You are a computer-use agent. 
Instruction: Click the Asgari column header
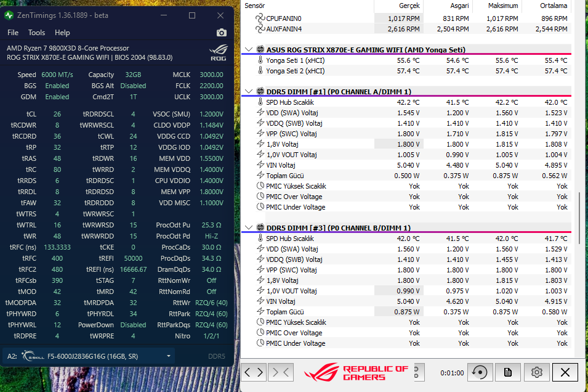pyautogui.click(x=459, y=6)
